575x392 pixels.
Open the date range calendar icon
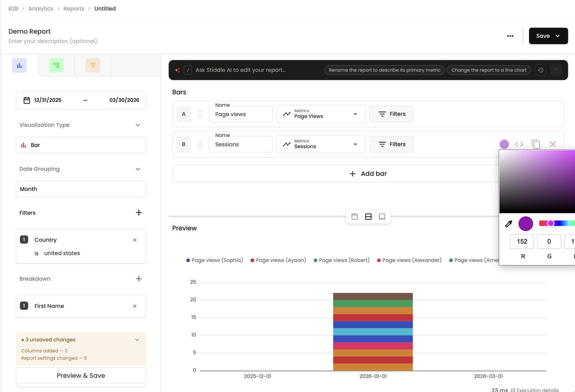click(27, 100)
